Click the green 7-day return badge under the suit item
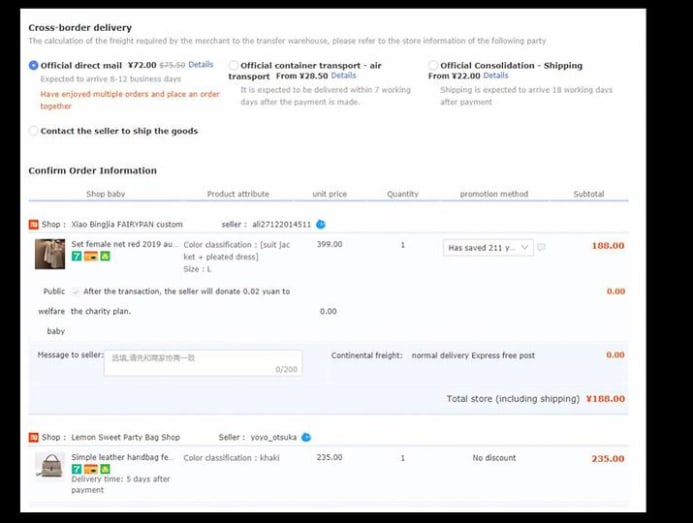This screenshot has height=523, width=693. (76, 256)
